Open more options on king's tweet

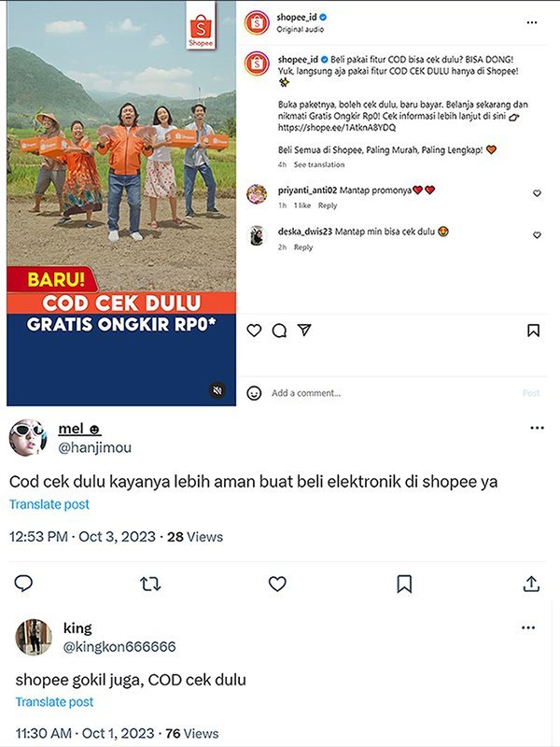click(528, 627)
